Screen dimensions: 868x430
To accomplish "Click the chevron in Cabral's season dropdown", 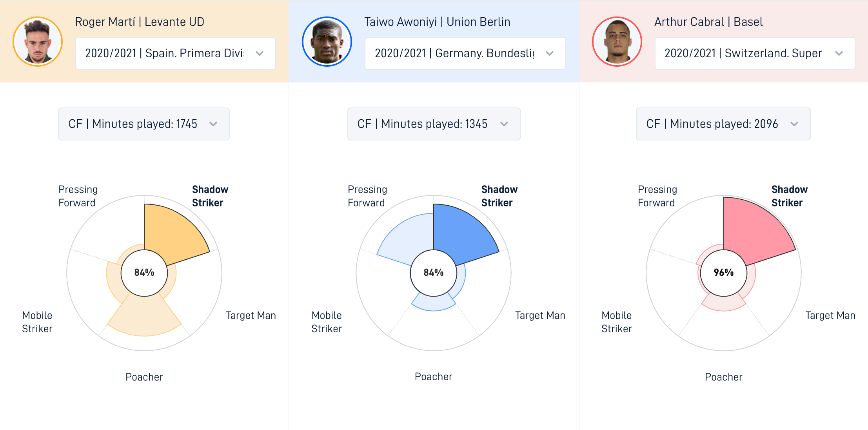I will pyautogui.click(x=839, y=53).
